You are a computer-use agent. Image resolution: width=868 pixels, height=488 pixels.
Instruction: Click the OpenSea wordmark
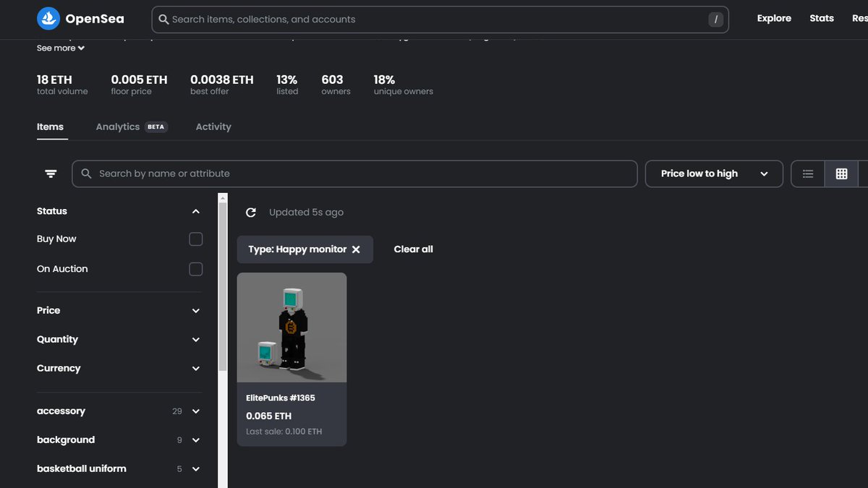(x=95, y=19)
